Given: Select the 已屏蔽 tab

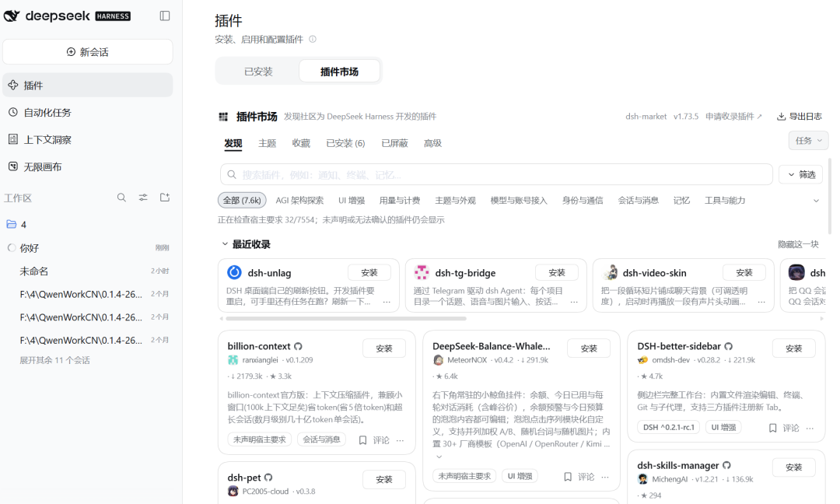Looking at the screenshot, I should (x=394, y=144).
